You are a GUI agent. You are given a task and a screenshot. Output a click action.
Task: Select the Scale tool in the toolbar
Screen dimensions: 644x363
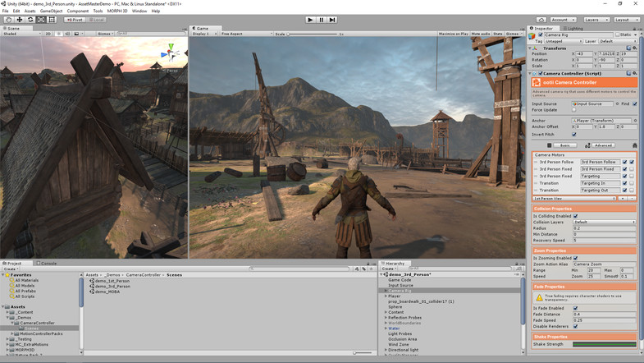pos(41,20)
